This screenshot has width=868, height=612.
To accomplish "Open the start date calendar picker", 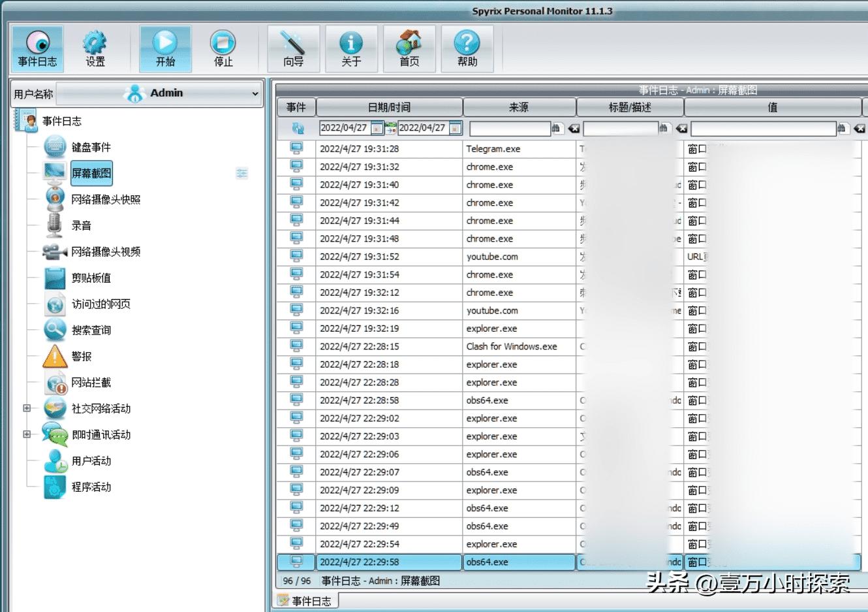I will [377, 128].
